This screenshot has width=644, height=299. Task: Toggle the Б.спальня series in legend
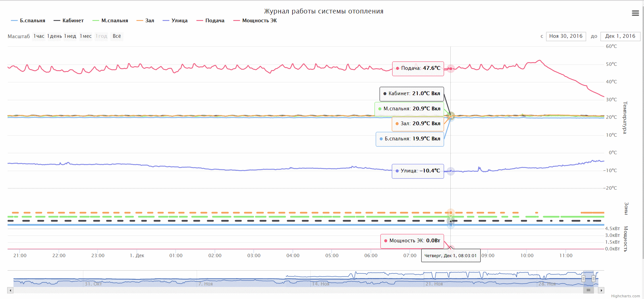tap(28, 21)
